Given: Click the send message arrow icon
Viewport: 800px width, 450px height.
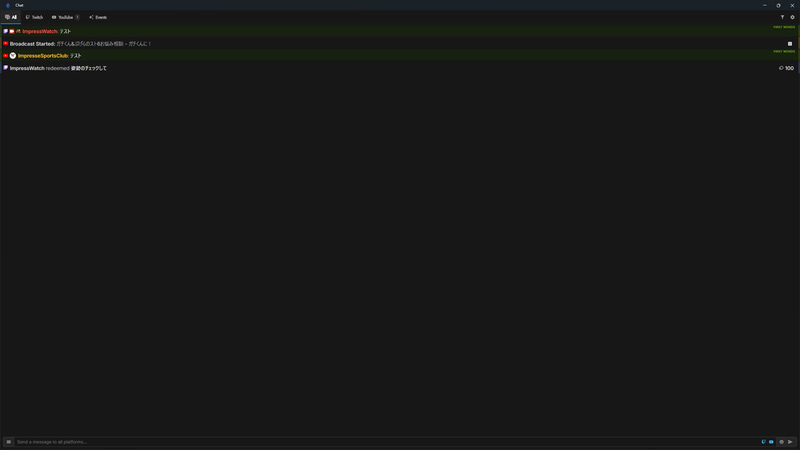Looking at the screenshot, I should pyautogui.click(x=790, y=442).
